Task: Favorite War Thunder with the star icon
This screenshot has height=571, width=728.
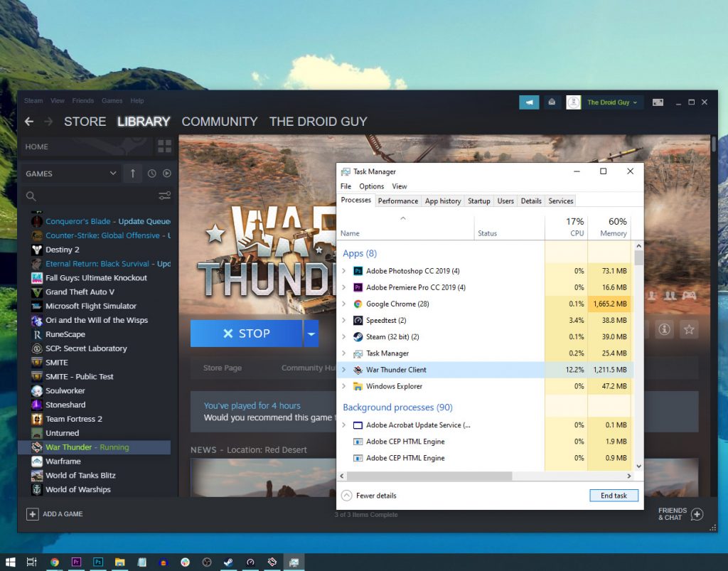Action: [x=689, y=329]
